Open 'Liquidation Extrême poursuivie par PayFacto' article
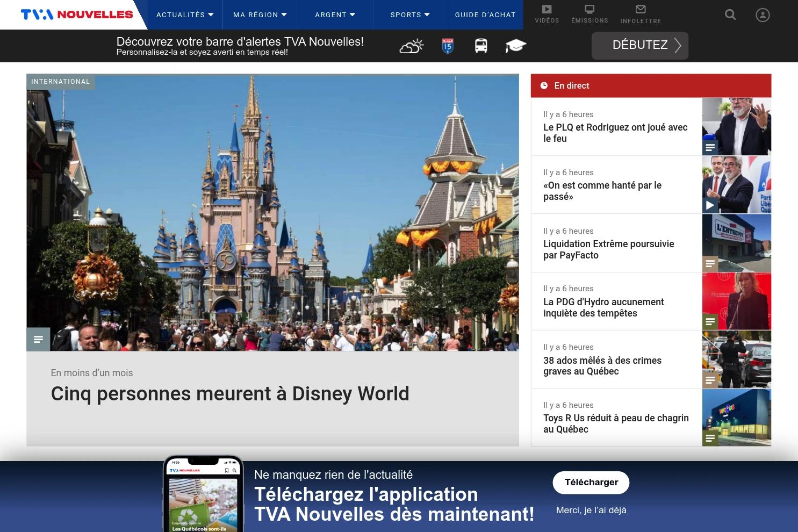Screen dimensions: 798x532 tap(608, 249)
